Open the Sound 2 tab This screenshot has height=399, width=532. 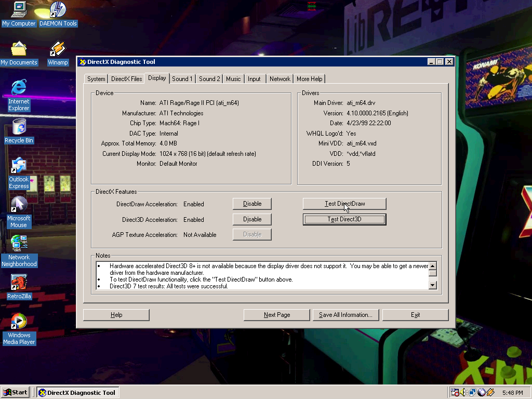(x=209, y=79)
